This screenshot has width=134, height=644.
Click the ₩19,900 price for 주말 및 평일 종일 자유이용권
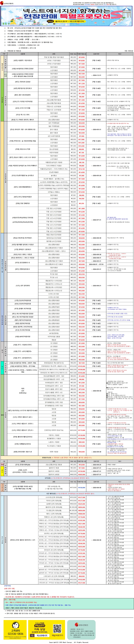[x=82, y=57]
